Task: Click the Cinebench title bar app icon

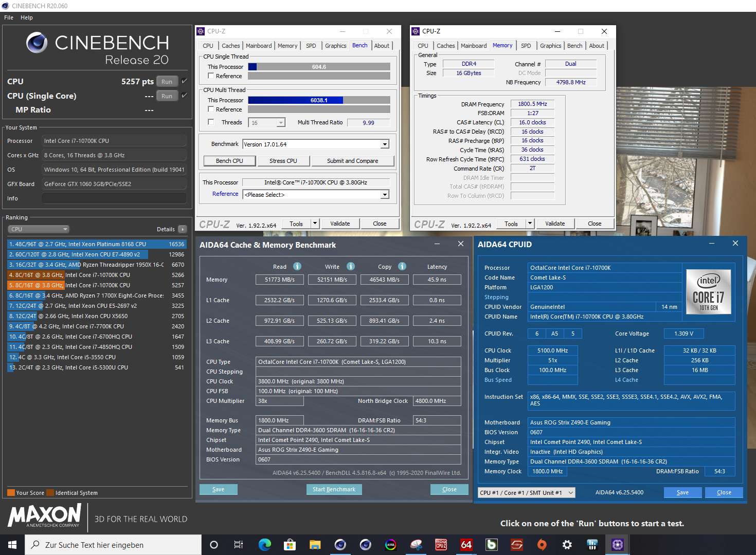Action: pyautogui.click(x=6, y=6)
